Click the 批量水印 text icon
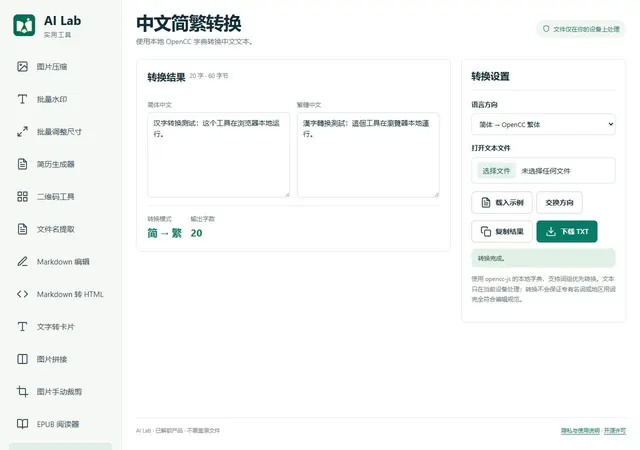This screenshot has height=450, width=640. point(22,99)
